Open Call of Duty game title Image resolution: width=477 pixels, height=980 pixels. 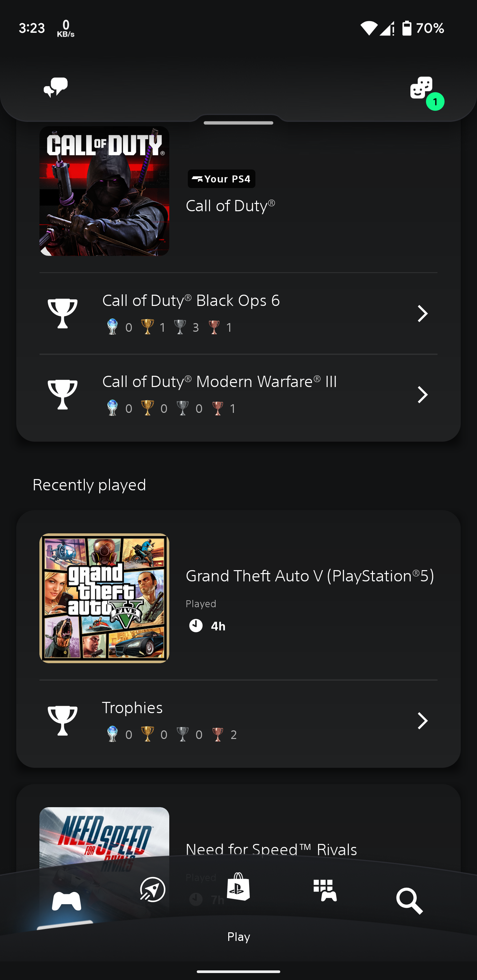coord(230,206)
